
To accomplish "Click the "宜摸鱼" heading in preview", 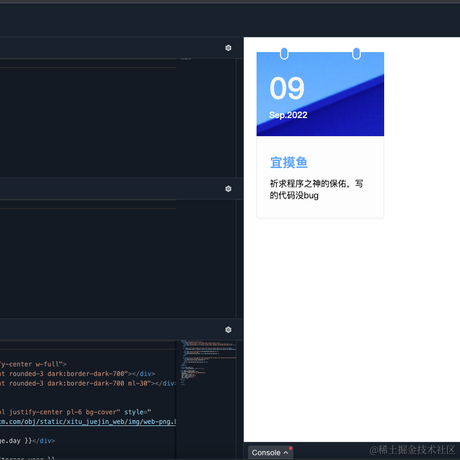I will click(x=289, y=162).
